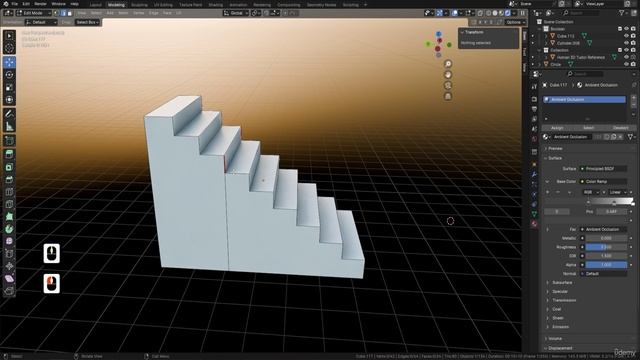Click Principled BSDF surface shader button

(603, 169)
